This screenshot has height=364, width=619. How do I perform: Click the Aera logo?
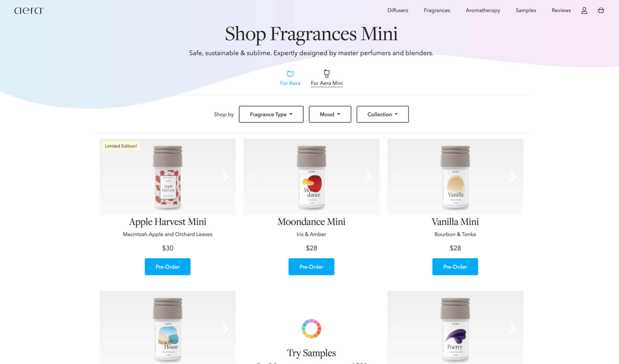pyautogui.click(x=29, y=11)
